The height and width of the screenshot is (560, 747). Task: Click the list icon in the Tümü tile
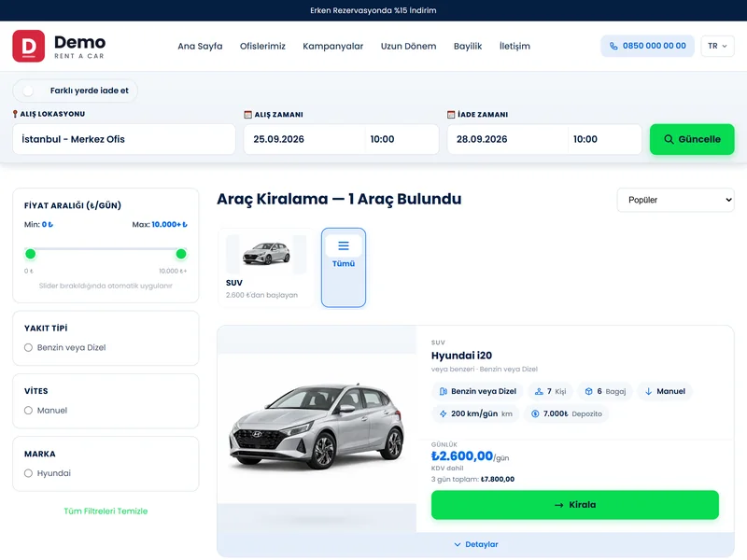point(344,245)
